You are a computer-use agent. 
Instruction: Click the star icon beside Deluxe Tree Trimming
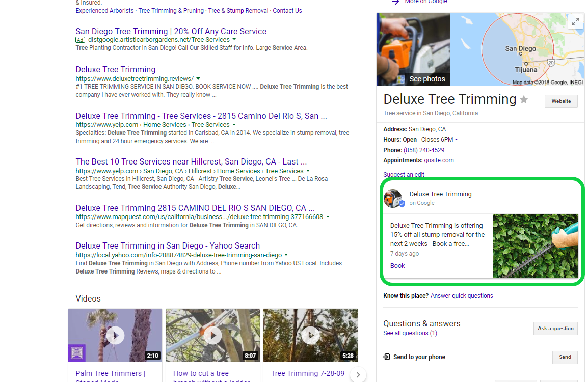[524, 99]
